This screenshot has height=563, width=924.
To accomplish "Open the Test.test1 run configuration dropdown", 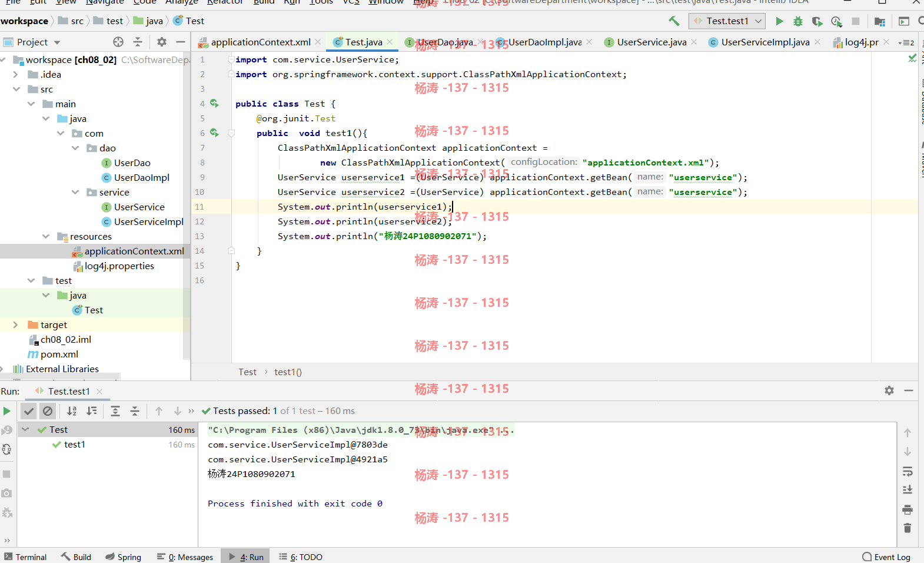I will click(x=727, y=21).
